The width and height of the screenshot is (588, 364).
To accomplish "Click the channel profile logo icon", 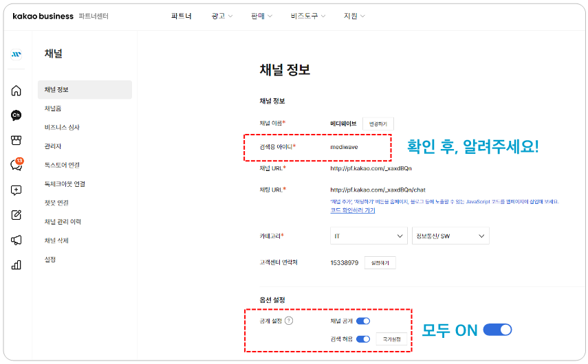I will (x=16, y=54).
